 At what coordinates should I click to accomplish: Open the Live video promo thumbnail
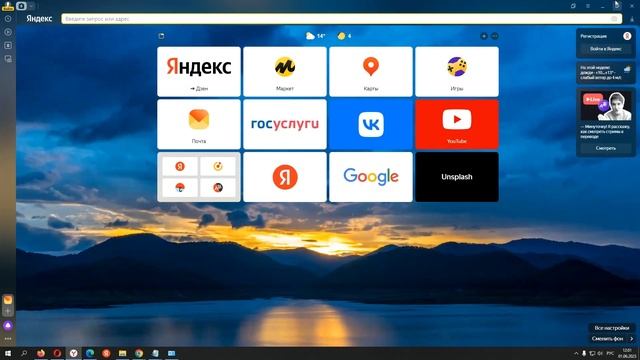(606, 106)
